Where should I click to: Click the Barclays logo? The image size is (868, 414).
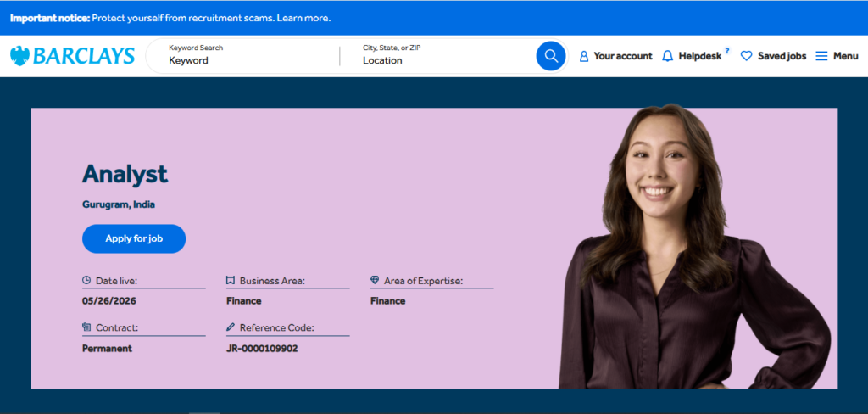click(x=72, y=56)
